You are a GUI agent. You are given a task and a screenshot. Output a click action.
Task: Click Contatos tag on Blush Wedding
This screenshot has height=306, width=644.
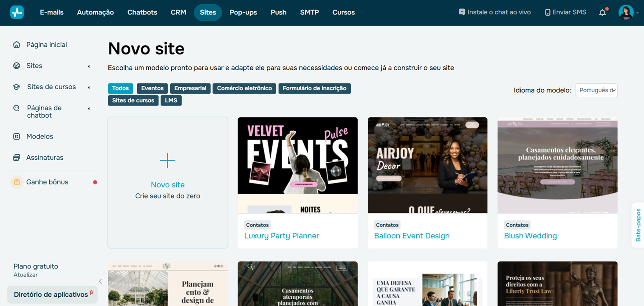point(517,225)
